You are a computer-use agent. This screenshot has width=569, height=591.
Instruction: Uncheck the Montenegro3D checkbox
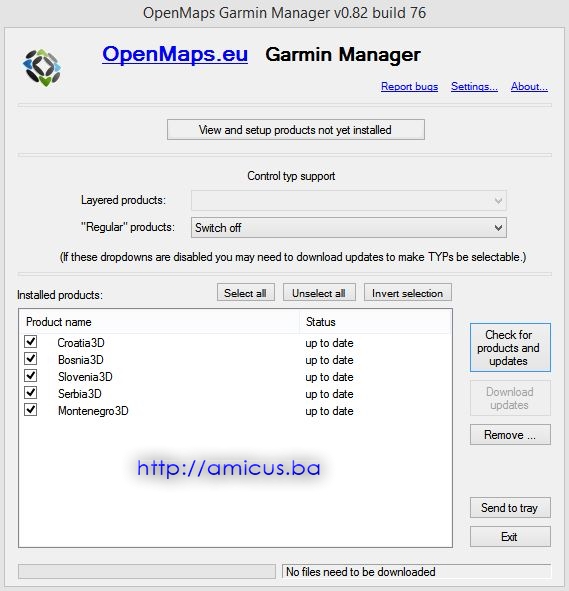tap(31, 409)
